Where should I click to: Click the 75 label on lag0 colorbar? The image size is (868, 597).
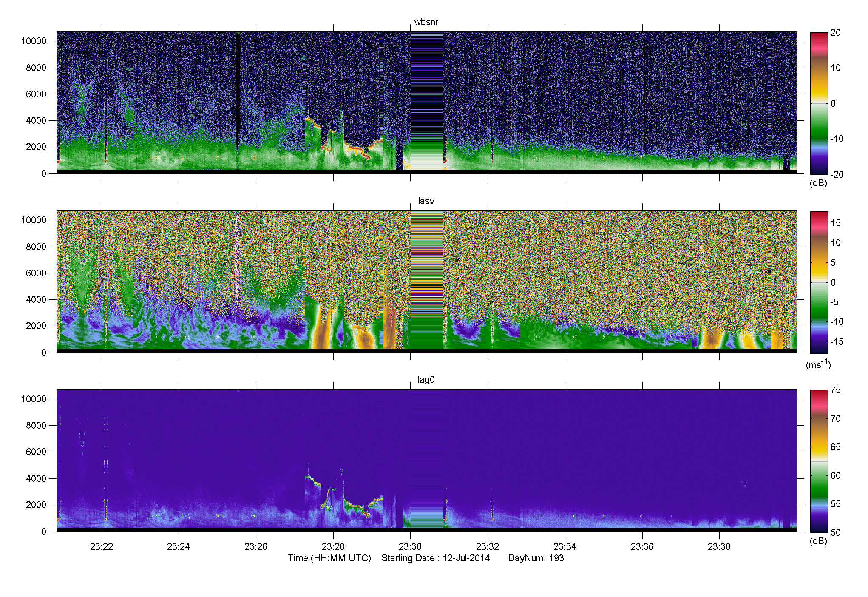click(x=835, y=390)
